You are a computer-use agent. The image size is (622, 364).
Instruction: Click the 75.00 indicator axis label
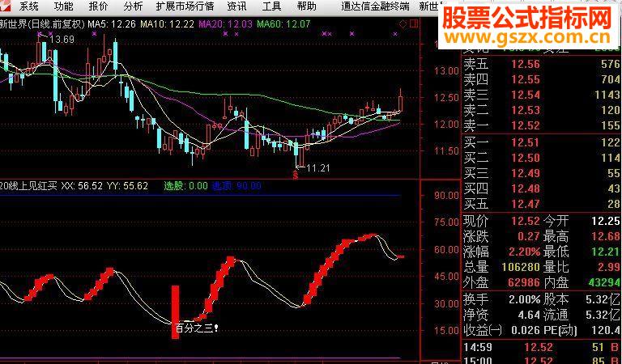446,222
